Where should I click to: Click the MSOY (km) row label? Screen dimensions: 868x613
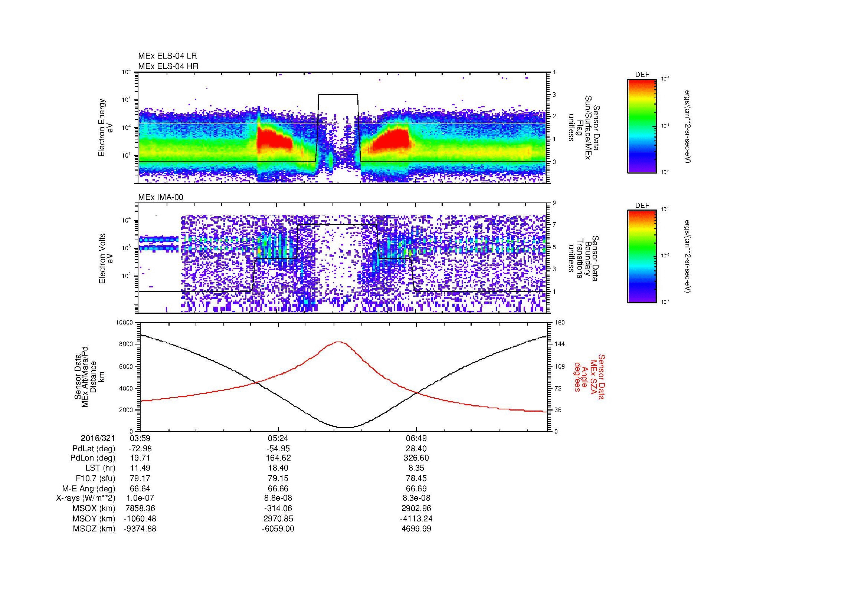(x=94, y=518)
